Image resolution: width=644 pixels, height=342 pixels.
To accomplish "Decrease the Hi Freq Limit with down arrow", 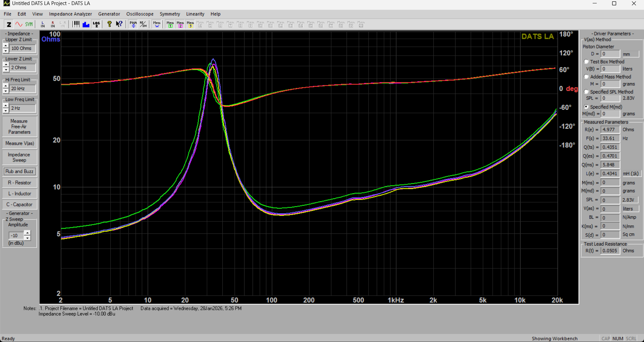I will [6, 91].
